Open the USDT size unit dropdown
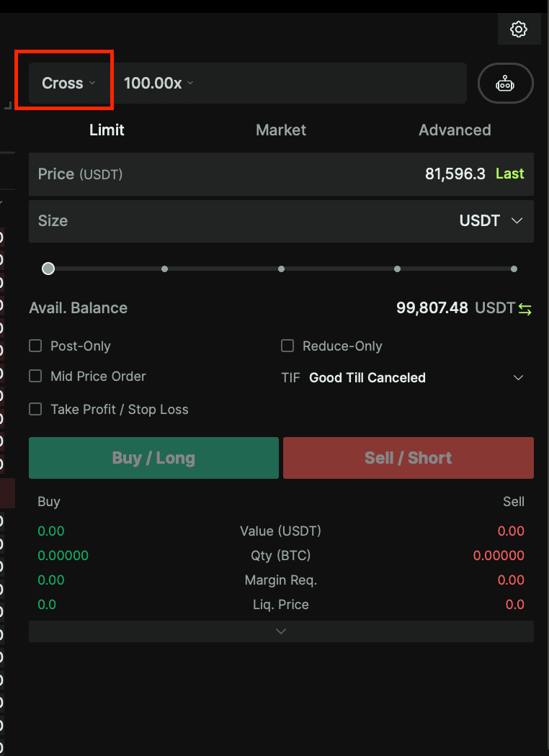 click(491, 221)
